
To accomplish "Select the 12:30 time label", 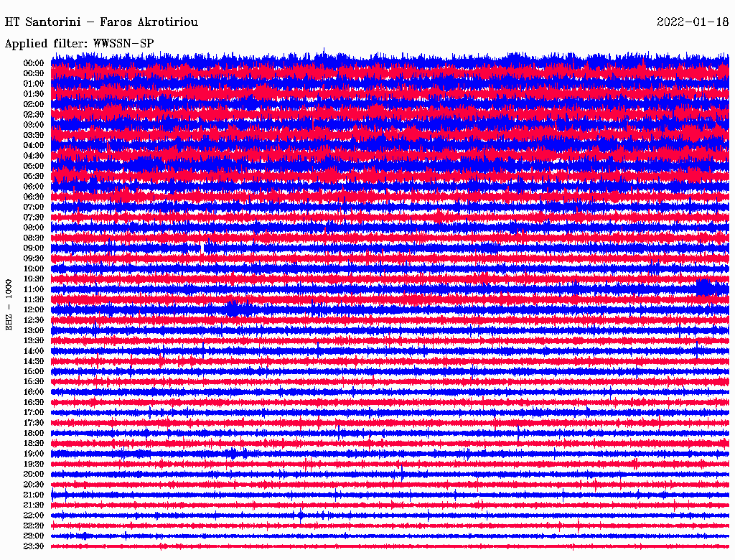I will pyautogui.click(x=34, y=320).
